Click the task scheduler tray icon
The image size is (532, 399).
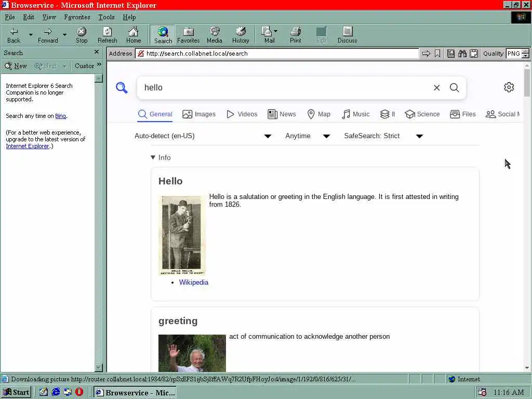(x=482, y=392)
